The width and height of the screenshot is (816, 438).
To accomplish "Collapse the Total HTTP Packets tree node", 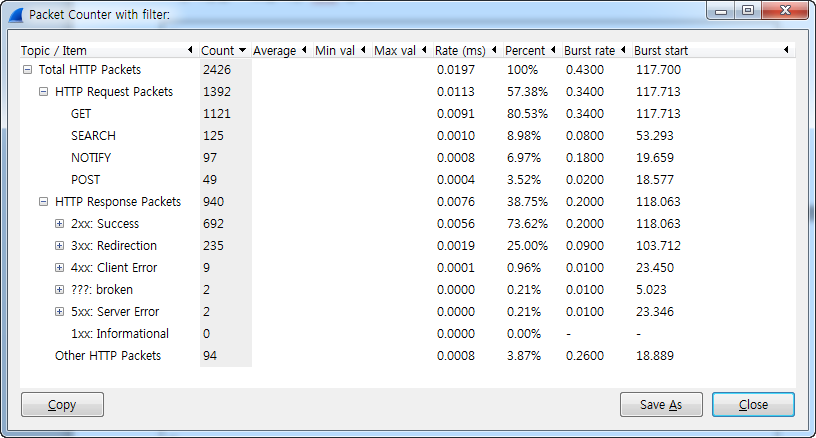I will click(27, 70).
